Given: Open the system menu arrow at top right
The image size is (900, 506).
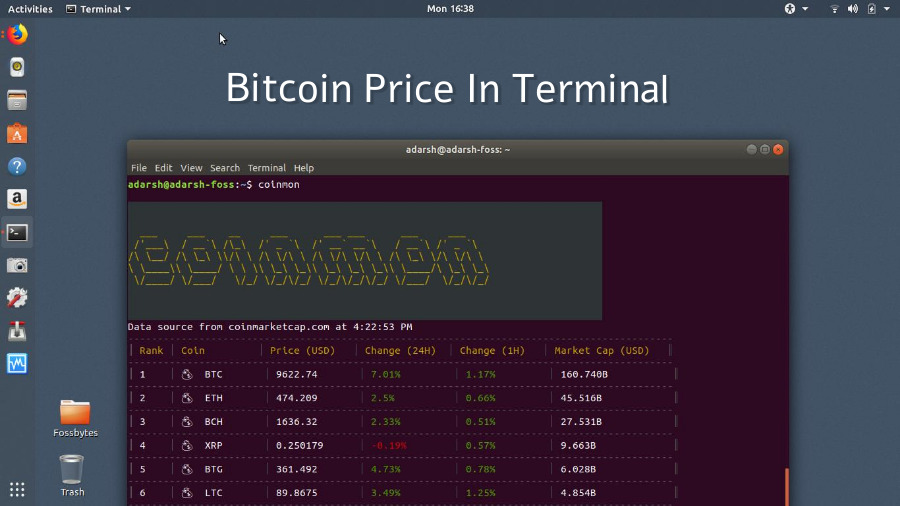Looking at the screenshot, I should (887, 9).
